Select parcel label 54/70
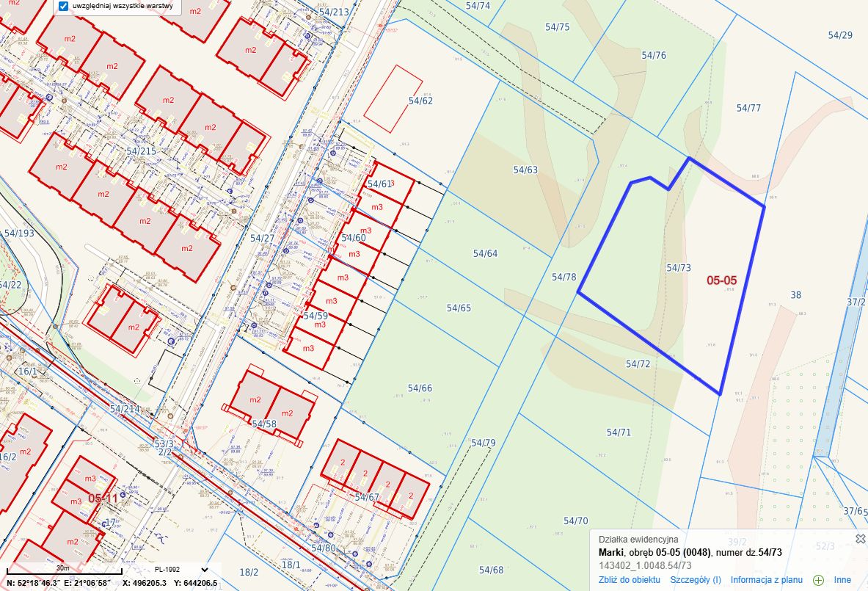Viewport: 868px width, 591px height. click(576, 521)
